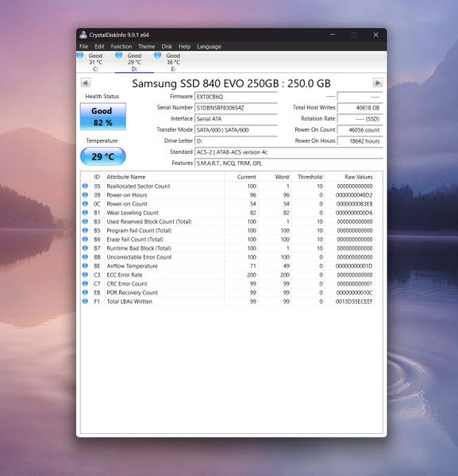Screen dimensions: 458x476
Task: Click status orb for Wear Leveling Count
Action: click(x=85, y=213)
